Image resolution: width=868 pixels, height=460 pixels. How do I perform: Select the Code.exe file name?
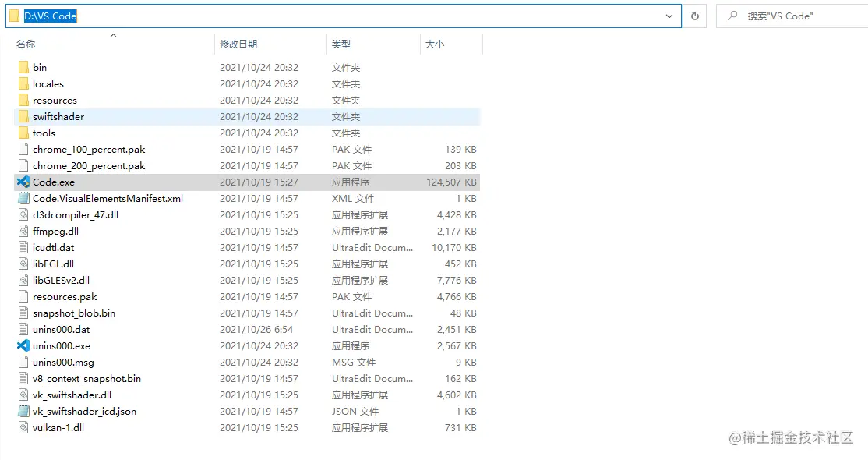coord(54,182)
